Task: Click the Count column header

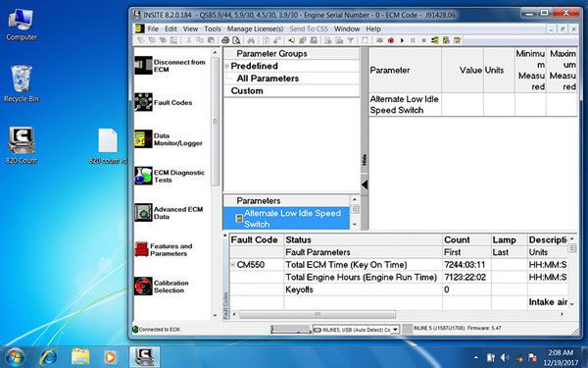Action: [466, 240]
